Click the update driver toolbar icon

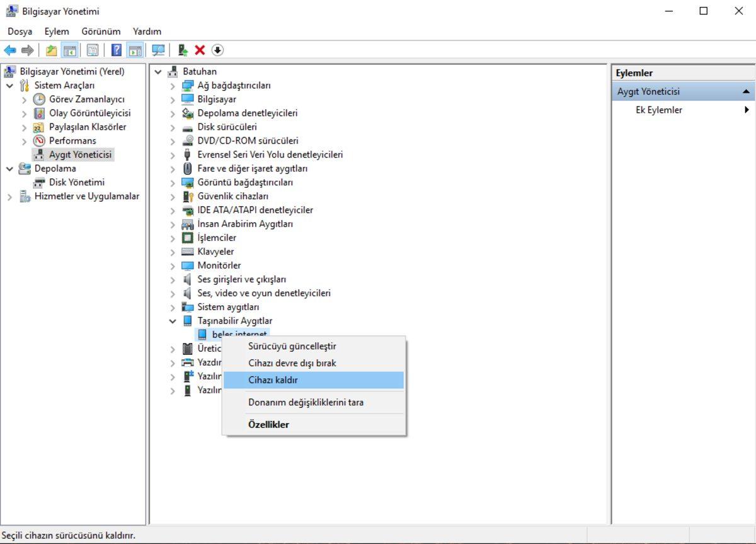(183, 50)
